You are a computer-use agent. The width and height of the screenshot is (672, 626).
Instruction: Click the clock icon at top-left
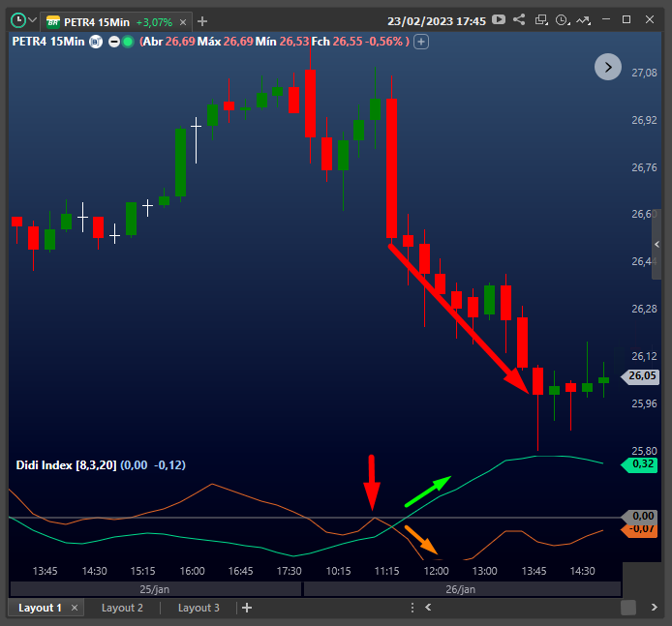point(18,20)
